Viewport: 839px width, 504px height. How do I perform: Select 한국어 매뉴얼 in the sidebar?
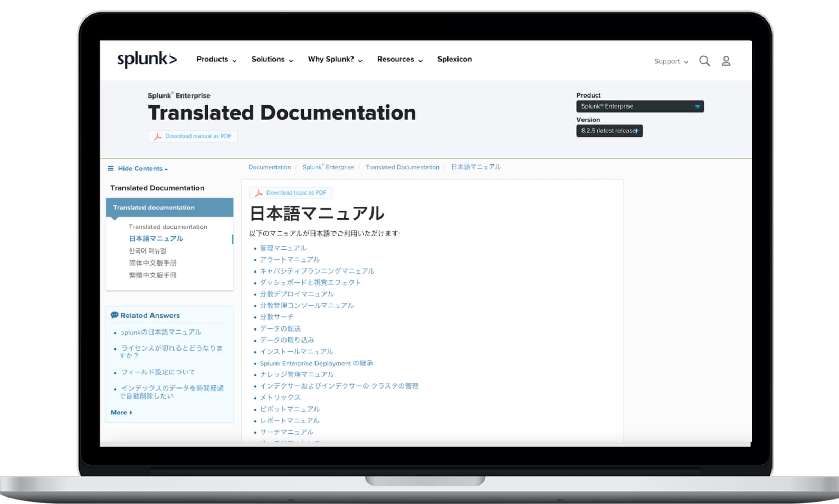tap(148, 251)
